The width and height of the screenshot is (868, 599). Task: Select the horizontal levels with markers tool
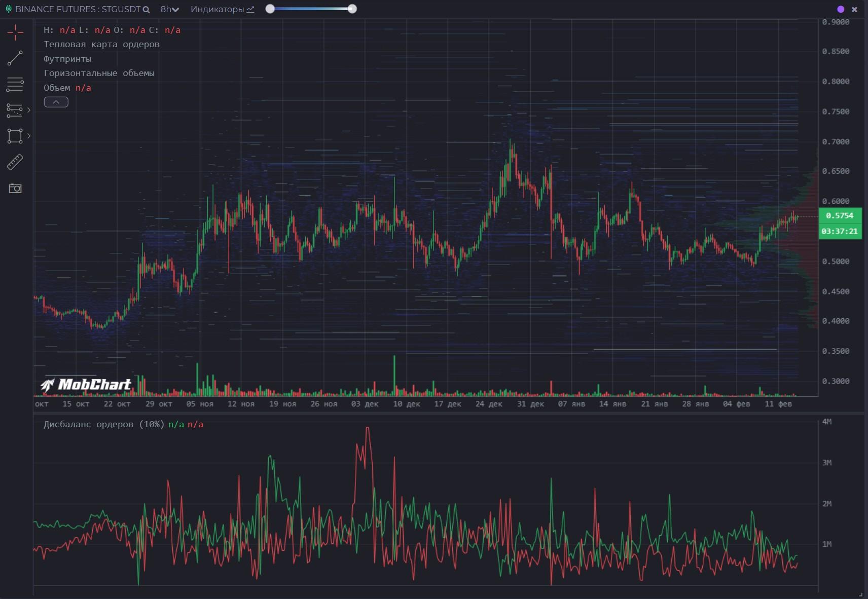(15, 110)
